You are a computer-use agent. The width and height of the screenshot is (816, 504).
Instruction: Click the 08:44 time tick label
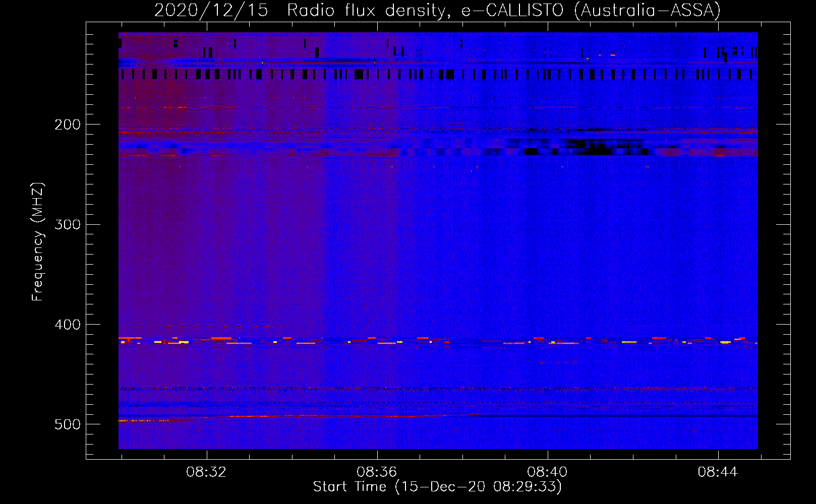pyautogui.click(x=718, y=472)
